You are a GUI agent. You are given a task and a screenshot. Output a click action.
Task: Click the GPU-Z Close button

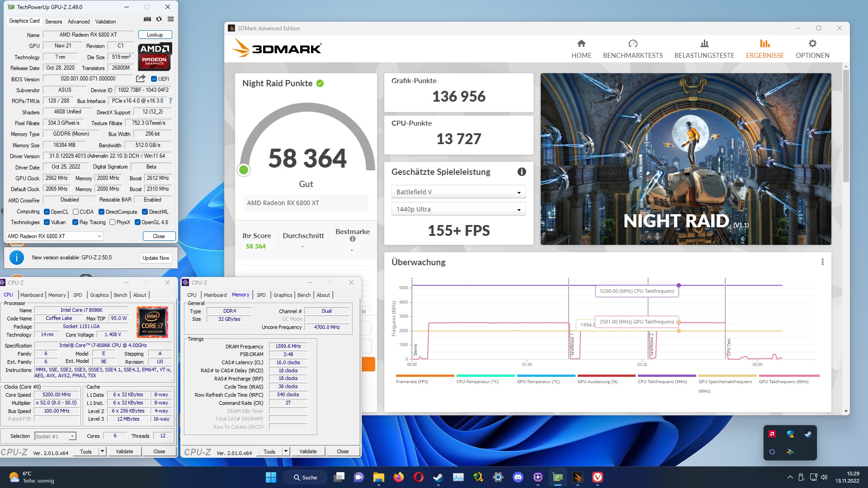click(x=159, y=236)
